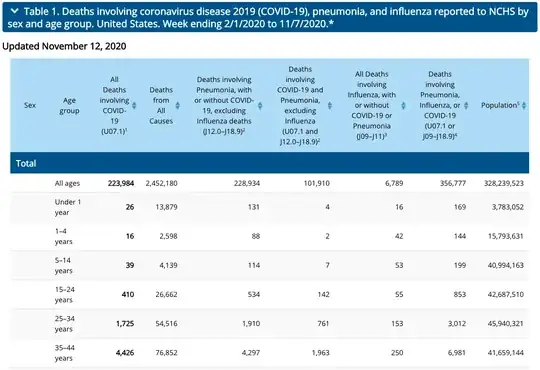Click the Under 1 year row label
Screen dimensions: 540x370
click(x=68, y=207)
